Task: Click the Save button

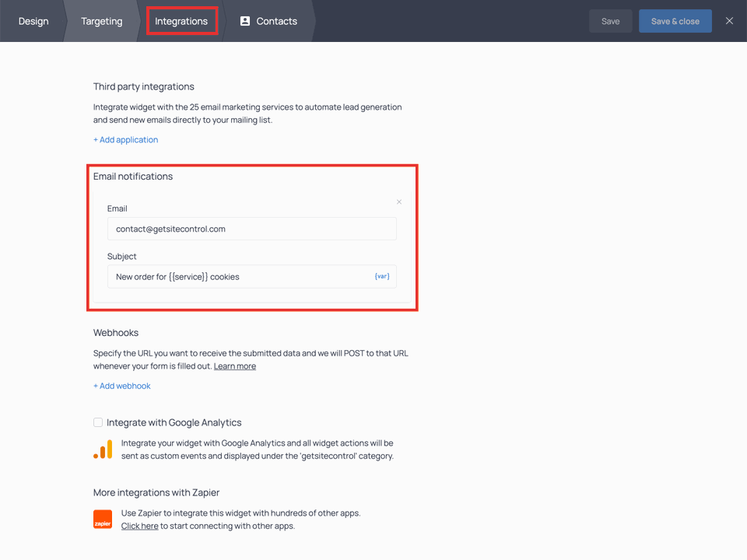Action: point(610,21)
